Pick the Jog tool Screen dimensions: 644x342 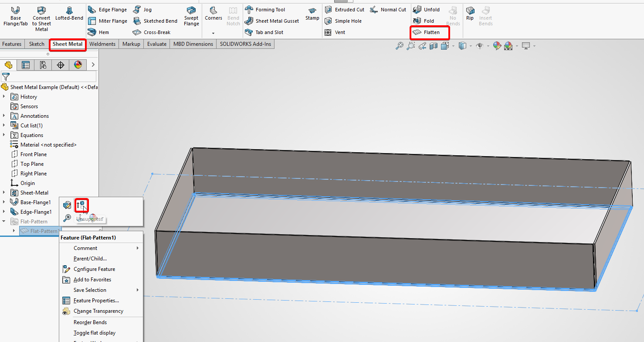point(142,10)
